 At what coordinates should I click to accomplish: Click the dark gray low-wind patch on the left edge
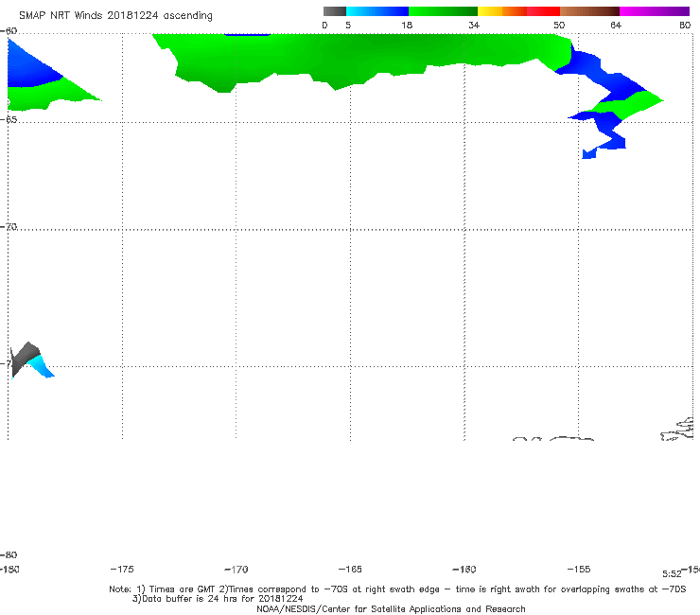click(x=24, y=358)
